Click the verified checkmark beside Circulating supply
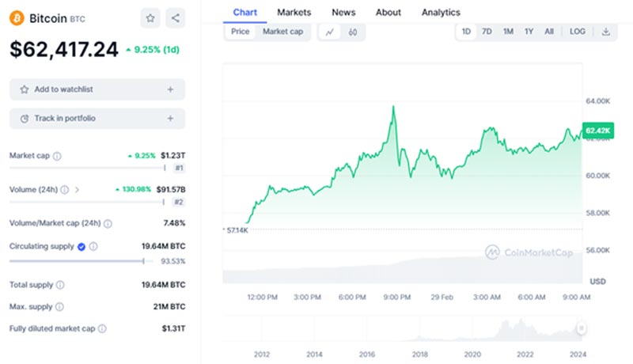633x364 pixels. [x=81, y=247]
